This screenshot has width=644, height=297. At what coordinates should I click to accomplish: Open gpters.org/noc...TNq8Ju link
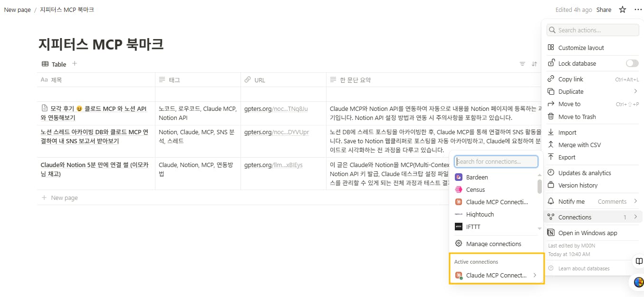tap(276, 109)
